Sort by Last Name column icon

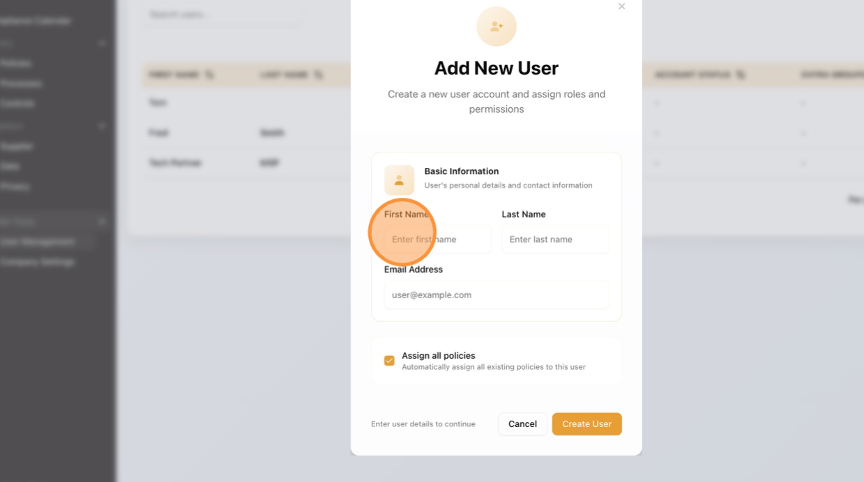click(x=318, y=74)
